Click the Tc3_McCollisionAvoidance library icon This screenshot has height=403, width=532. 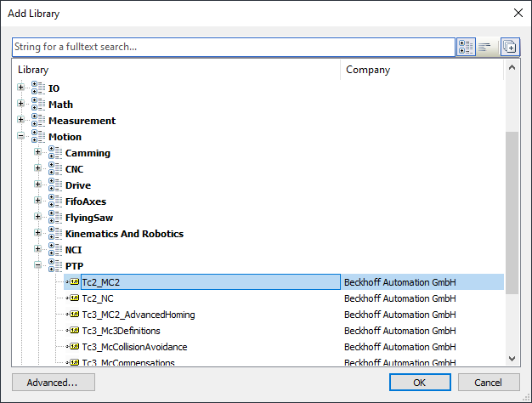[x=73, y=346]
